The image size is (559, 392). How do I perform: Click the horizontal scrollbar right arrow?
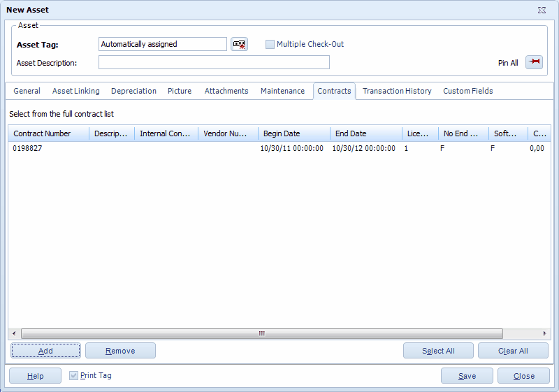pyautogui.click(x=546, y=334)
